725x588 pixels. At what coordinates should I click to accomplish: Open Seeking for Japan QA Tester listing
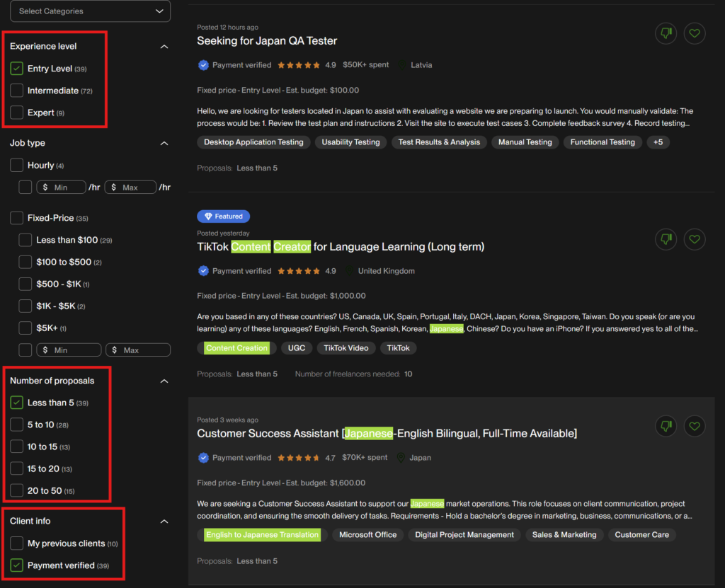point(267,41)
